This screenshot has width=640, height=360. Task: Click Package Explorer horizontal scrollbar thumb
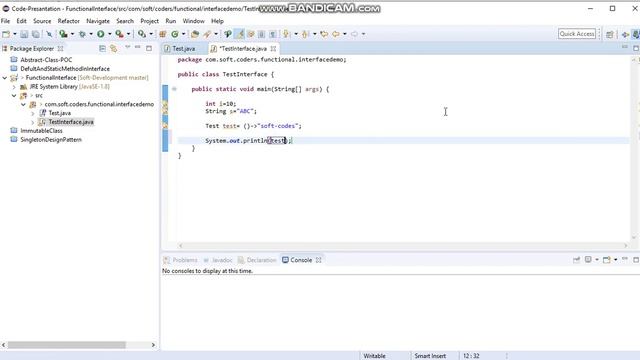pyautogui.click(x=67, y=345)
